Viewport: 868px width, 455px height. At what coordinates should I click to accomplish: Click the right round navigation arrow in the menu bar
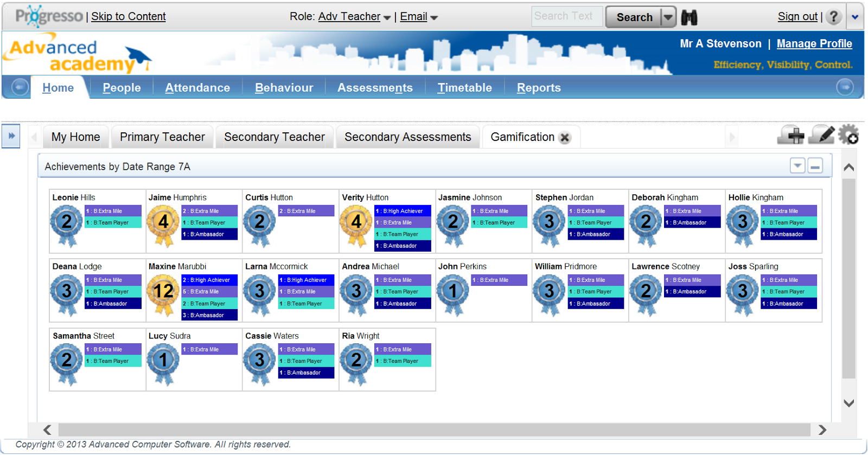[845, 87]
